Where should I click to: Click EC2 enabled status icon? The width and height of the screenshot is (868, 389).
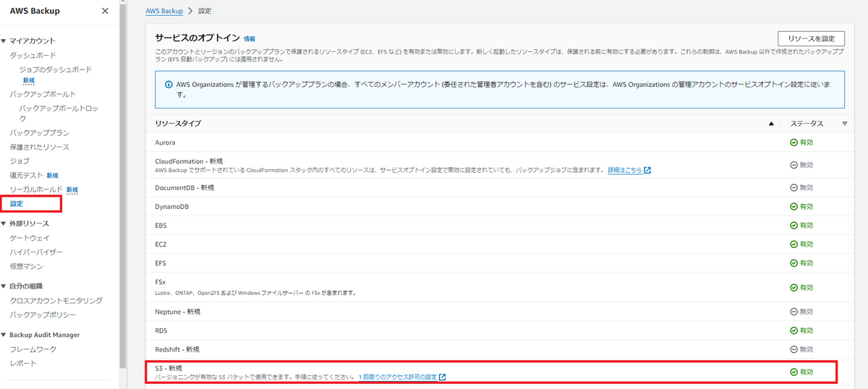pos(793,244)
